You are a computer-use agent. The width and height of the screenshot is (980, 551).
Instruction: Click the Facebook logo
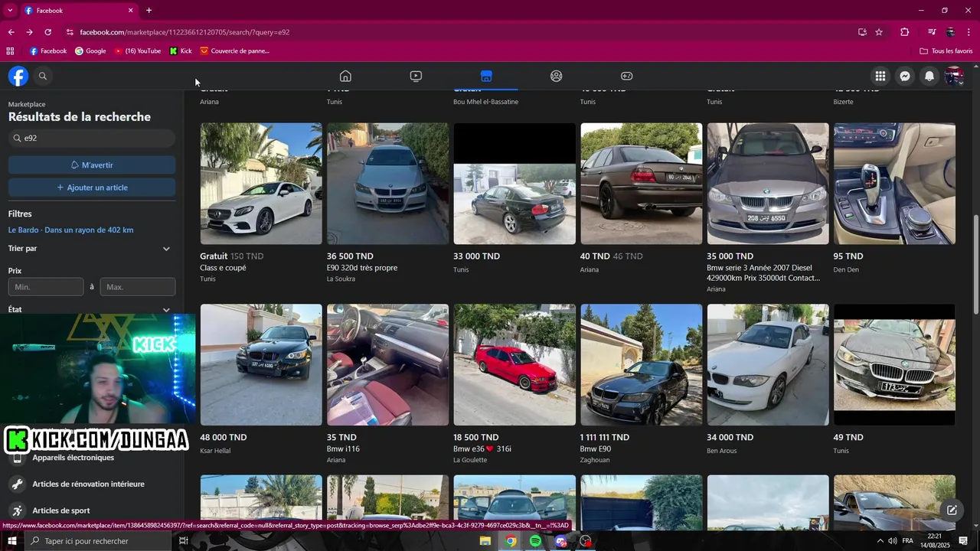18,76
